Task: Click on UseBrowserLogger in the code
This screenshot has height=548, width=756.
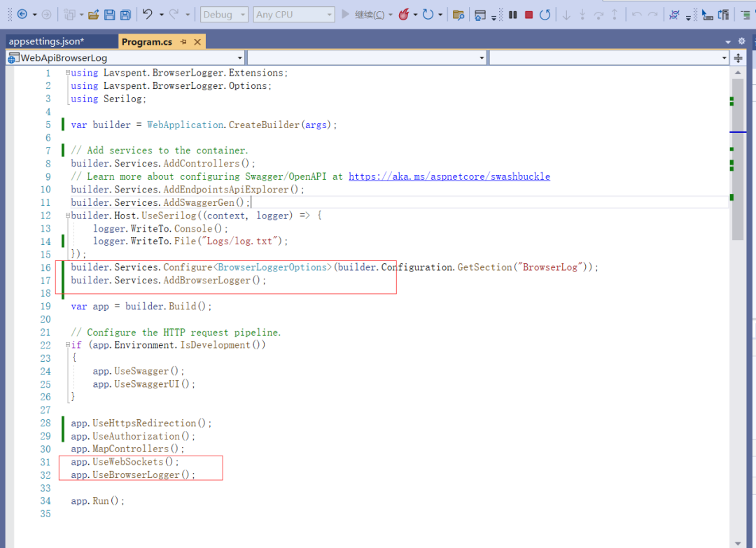Action: point(136,475)
